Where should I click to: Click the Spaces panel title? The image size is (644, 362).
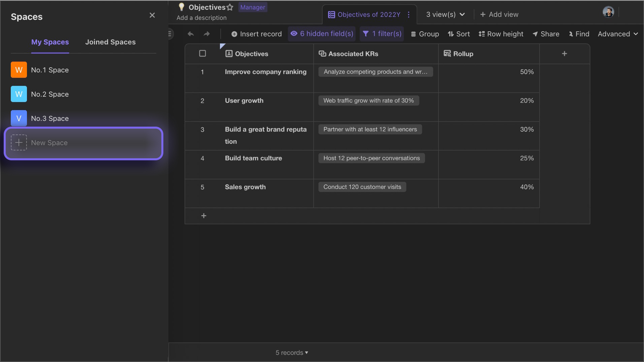27,17
